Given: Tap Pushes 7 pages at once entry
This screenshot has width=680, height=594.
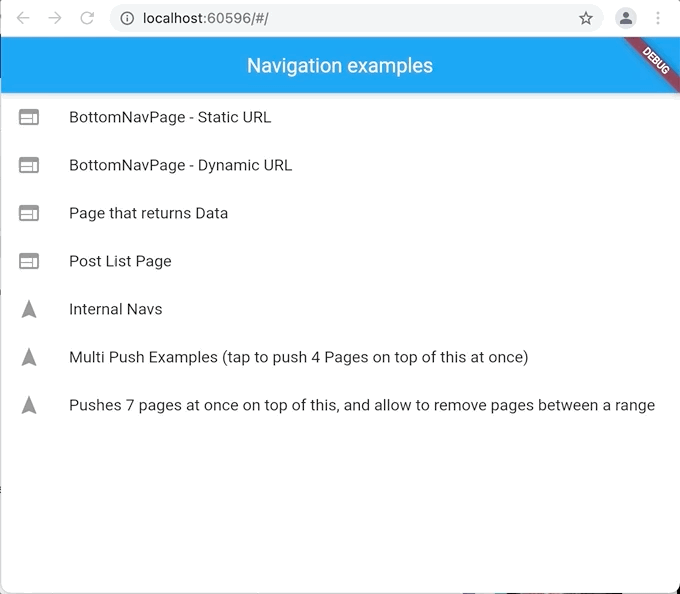Looking at the screenshot, I should pos(340,405).
